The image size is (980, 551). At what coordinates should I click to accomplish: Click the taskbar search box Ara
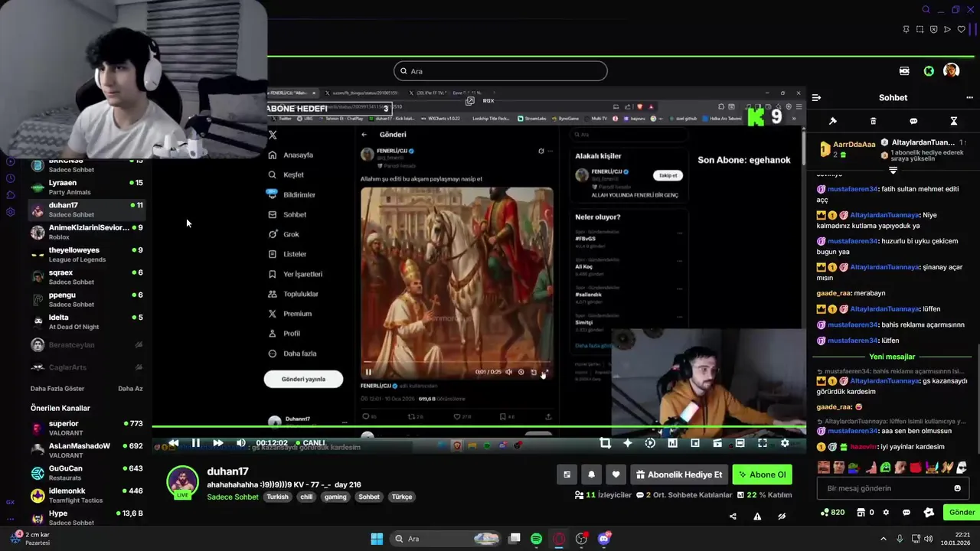pos(446,539)
